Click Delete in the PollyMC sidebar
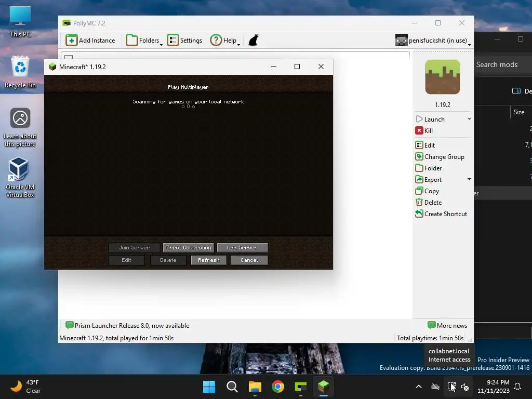The image size is (532, 399). 429,203
